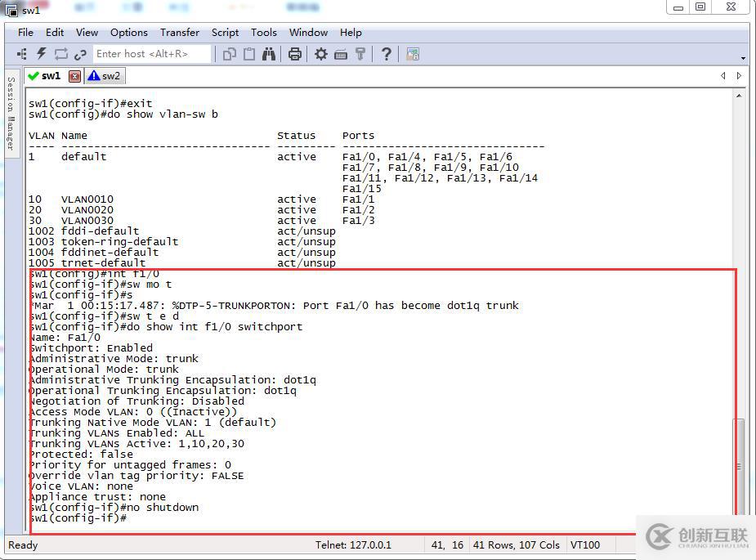Image resolution: width=756 pixels, height=560 pixels.
Task: Maximize the sw1 window
Action: click(700, 7)
